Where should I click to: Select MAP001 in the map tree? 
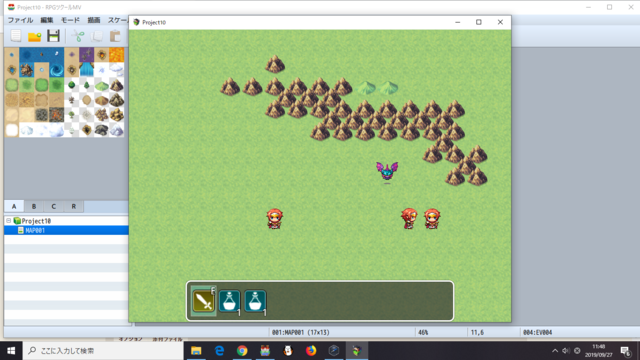pos(35,230)
